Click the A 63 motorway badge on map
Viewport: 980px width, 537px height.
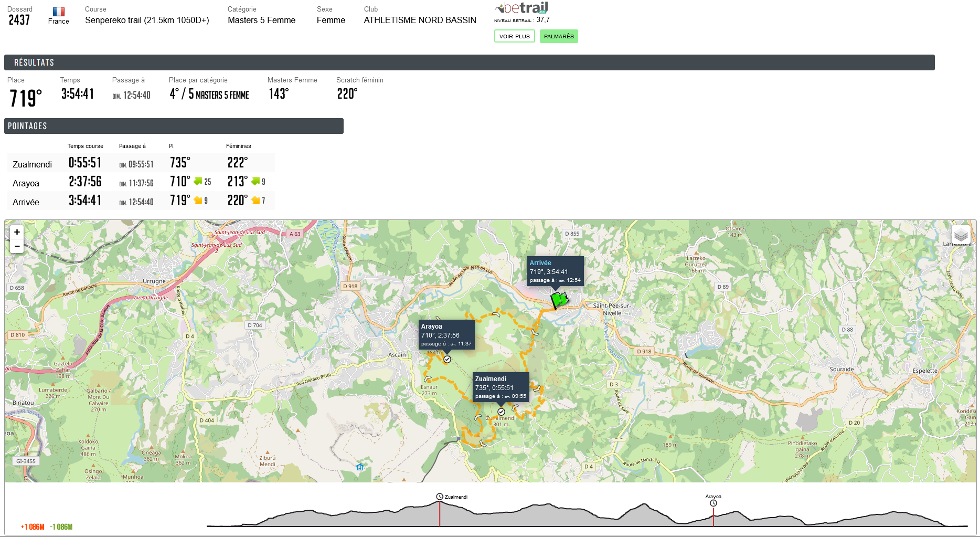tap(295, 234)
